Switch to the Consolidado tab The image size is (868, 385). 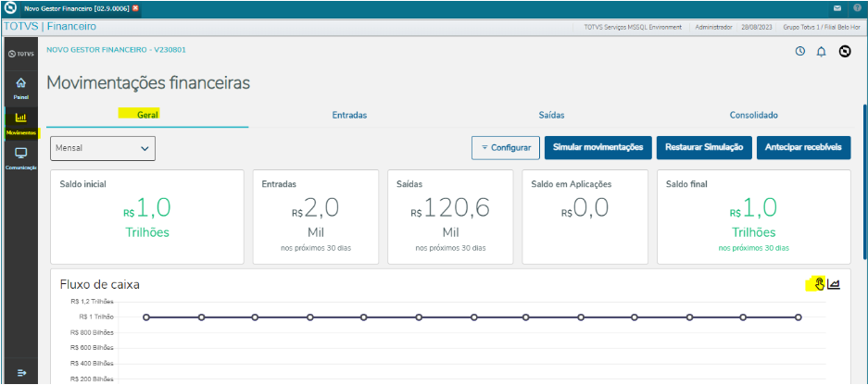pyautogui.click(x=753, y=115)
